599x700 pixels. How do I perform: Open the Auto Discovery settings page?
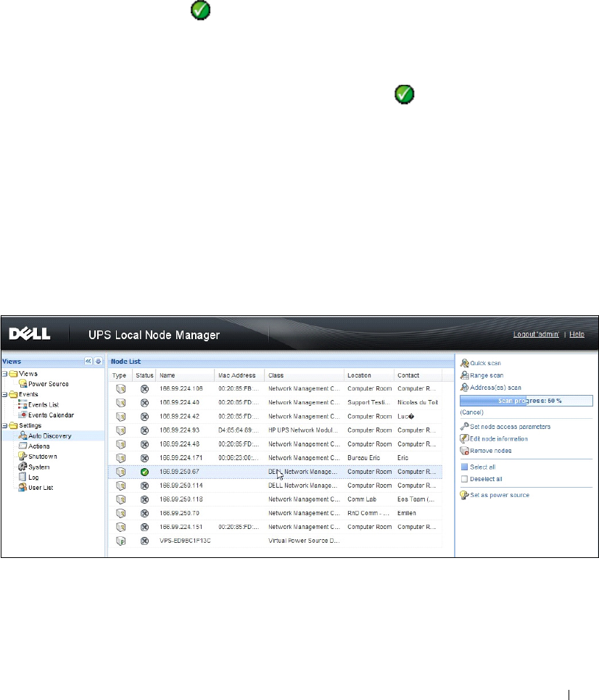pos(49,436)
